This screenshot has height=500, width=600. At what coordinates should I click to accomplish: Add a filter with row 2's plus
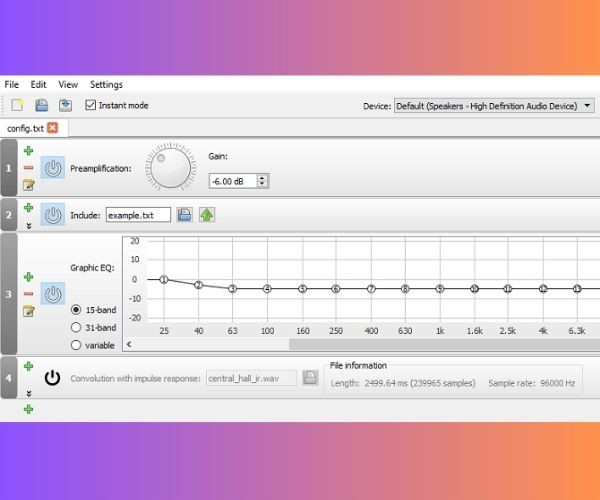pos(29,208)
